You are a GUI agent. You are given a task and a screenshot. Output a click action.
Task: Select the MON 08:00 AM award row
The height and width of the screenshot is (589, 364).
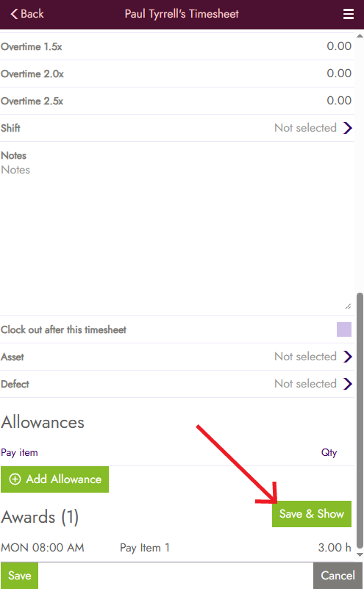(176, 548)
